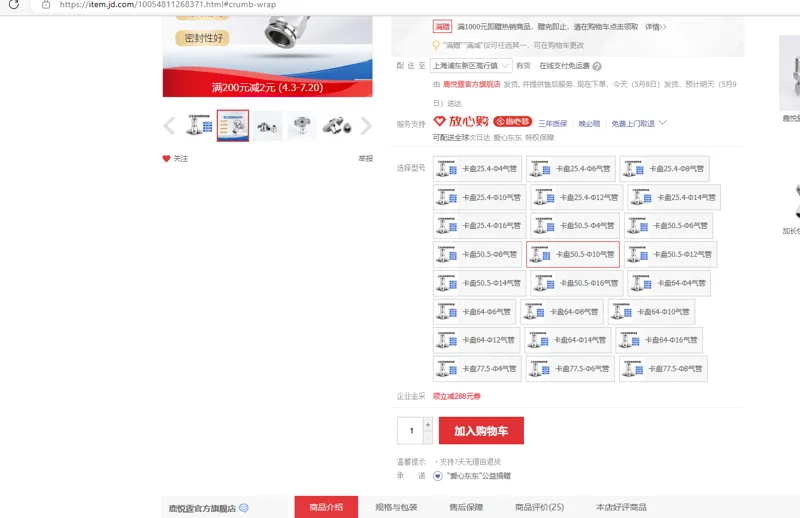Image resolution: width=800 pixels, height=518 pixels.
Task: Pick the 卡盘64-Φ8气管 variant
Action: (562, 312)
